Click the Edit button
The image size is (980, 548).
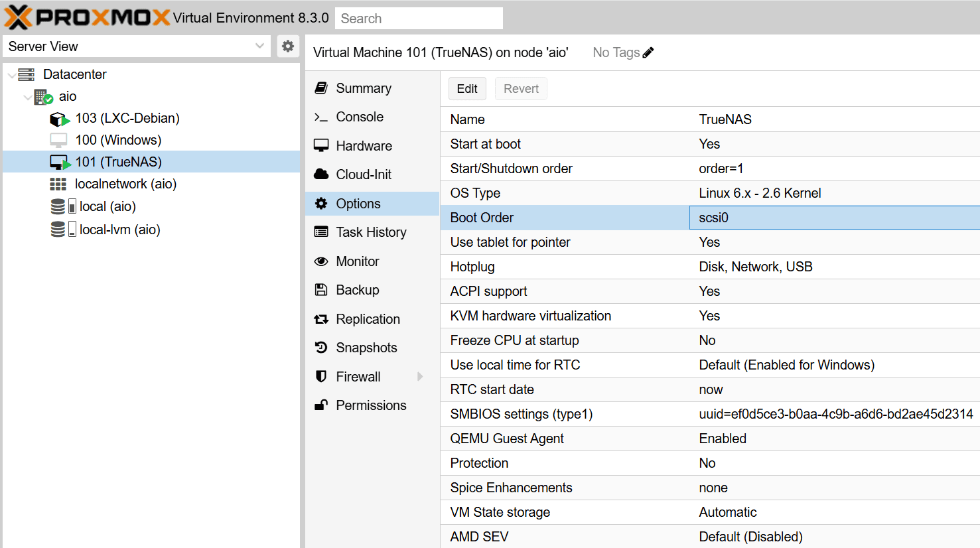click(x=467, y=89)
